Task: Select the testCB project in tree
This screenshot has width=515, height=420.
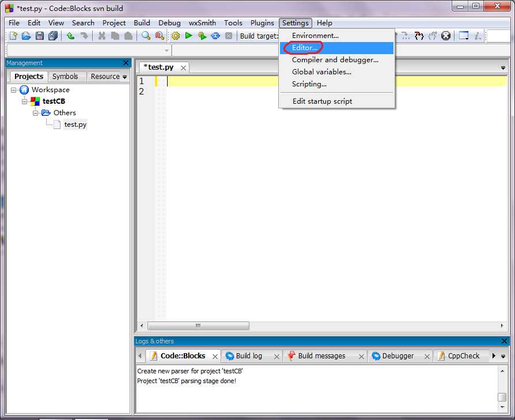Action: coord(54,101)
